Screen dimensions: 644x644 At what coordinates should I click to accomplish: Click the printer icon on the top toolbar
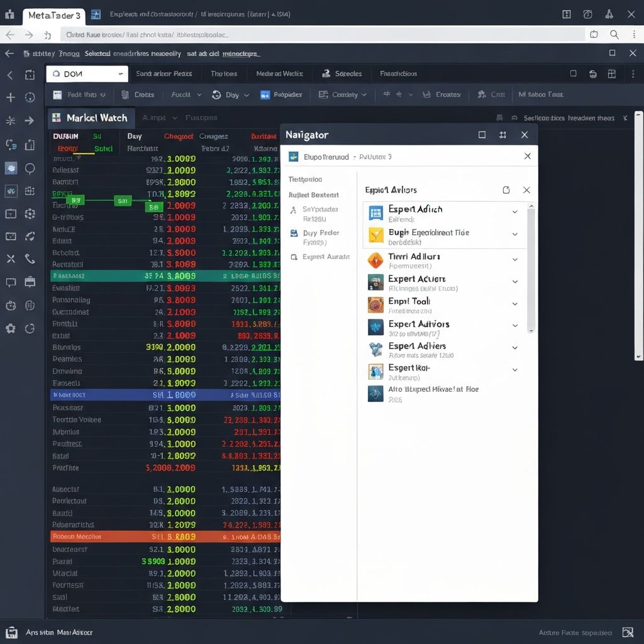pyautogui.click(x=594, y=74)
